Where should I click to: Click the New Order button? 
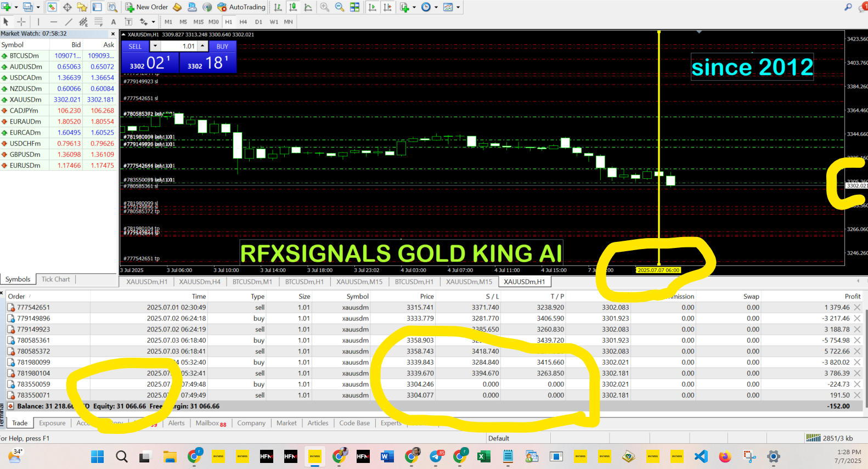click(x=146, y=7)
